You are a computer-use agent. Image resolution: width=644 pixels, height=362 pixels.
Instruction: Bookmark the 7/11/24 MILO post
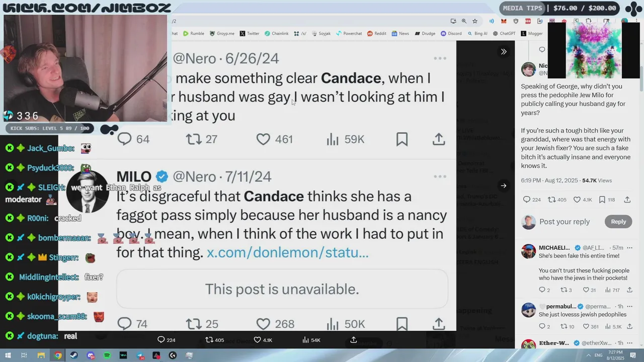(x=402, y=324)
